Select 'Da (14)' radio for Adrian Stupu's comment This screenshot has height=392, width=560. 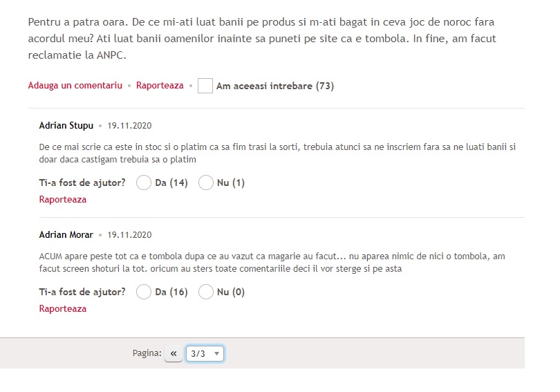click(x=144, y=183)
